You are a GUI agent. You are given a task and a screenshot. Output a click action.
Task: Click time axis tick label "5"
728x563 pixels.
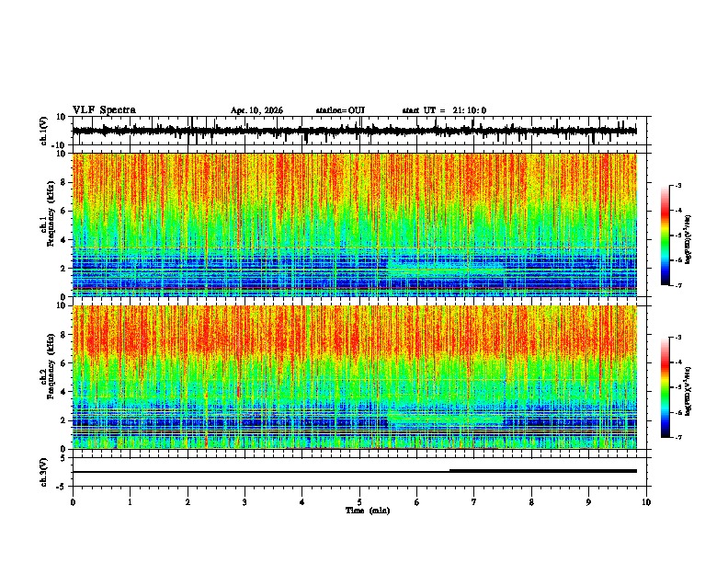point(359,502)
